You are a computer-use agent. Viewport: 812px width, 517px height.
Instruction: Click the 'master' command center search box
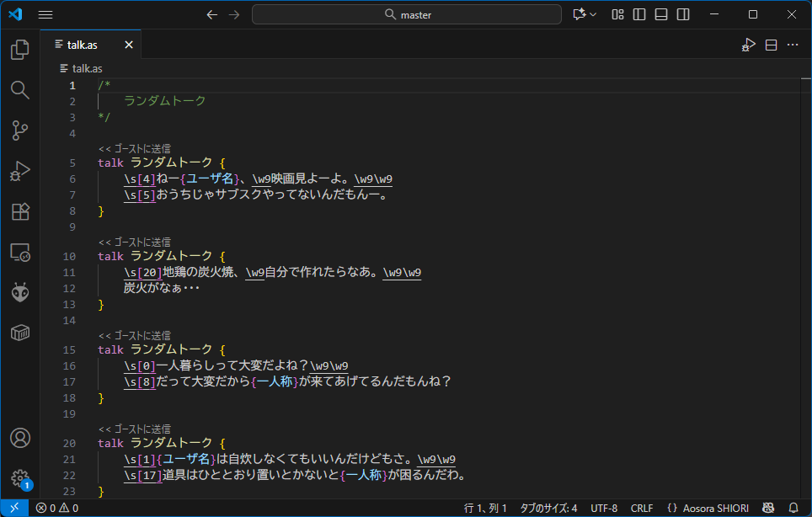point(406,14)
